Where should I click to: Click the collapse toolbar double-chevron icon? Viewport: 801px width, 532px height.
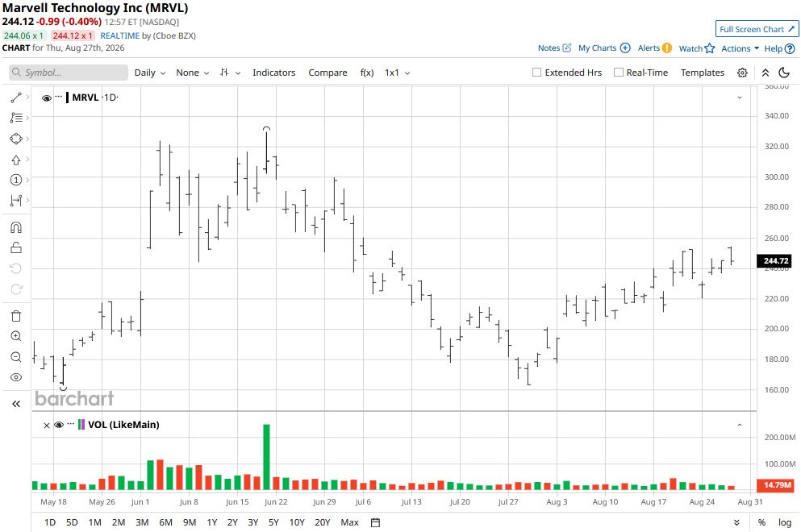pyautogui.click(x=766, y=73)
